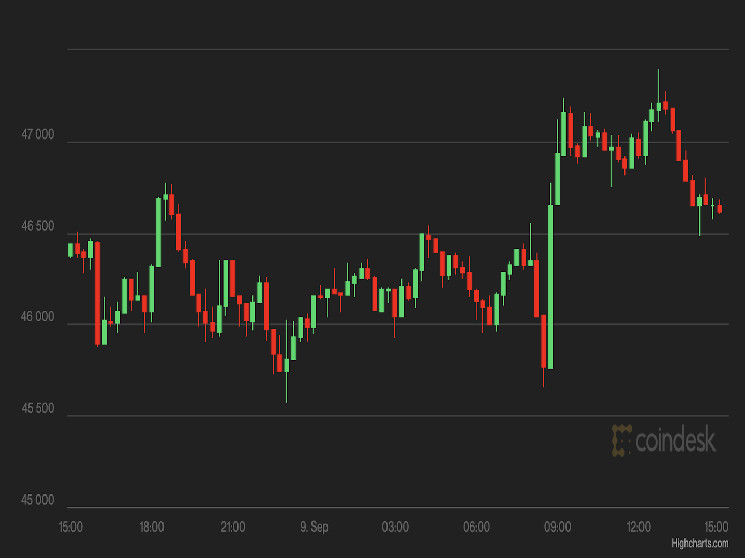Click the 47 000 price axis label
Image resolution: width=745 pixels, height=558 pixels.
coord(38,133)
